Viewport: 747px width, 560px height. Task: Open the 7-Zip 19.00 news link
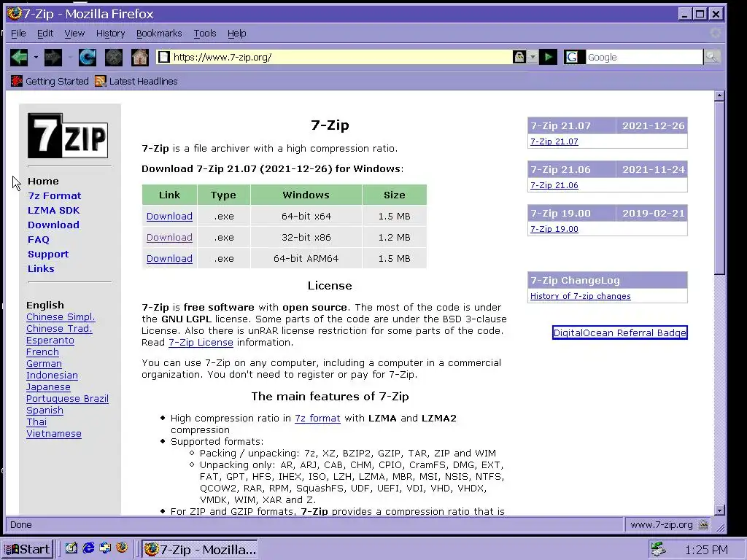tap(554, 229)
